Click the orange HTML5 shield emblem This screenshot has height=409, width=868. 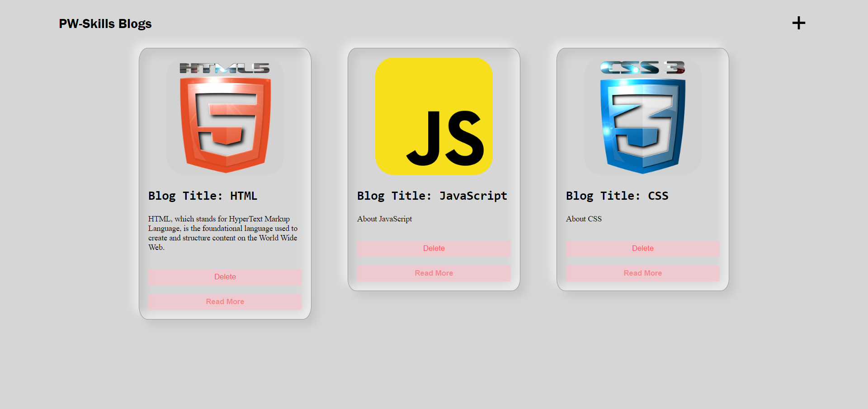(x=225, y=124)
